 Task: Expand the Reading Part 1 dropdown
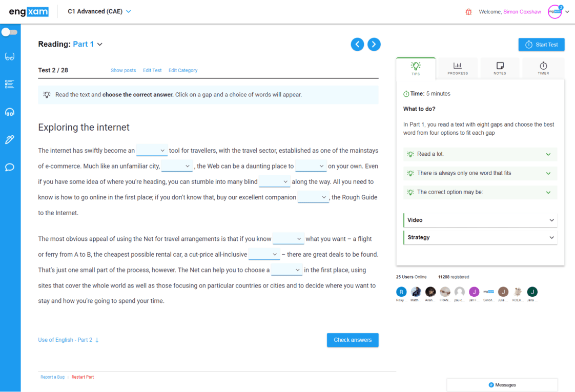tap(88, 44)
